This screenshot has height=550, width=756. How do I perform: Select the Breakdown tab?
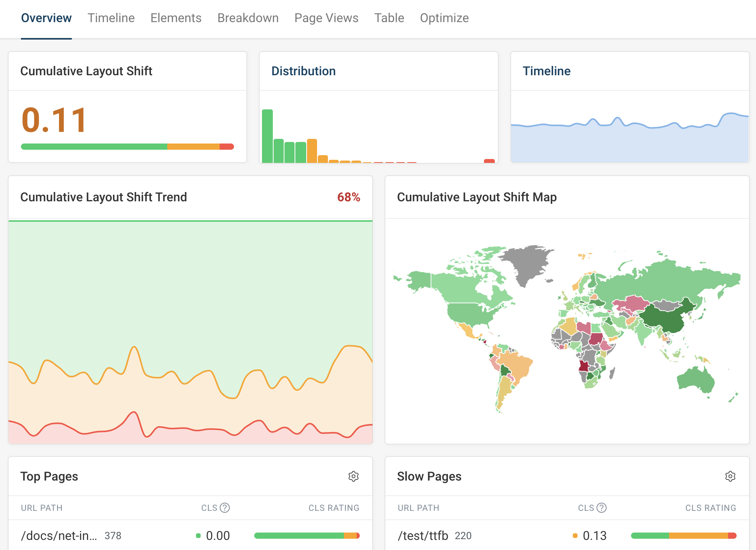(248, 18)
